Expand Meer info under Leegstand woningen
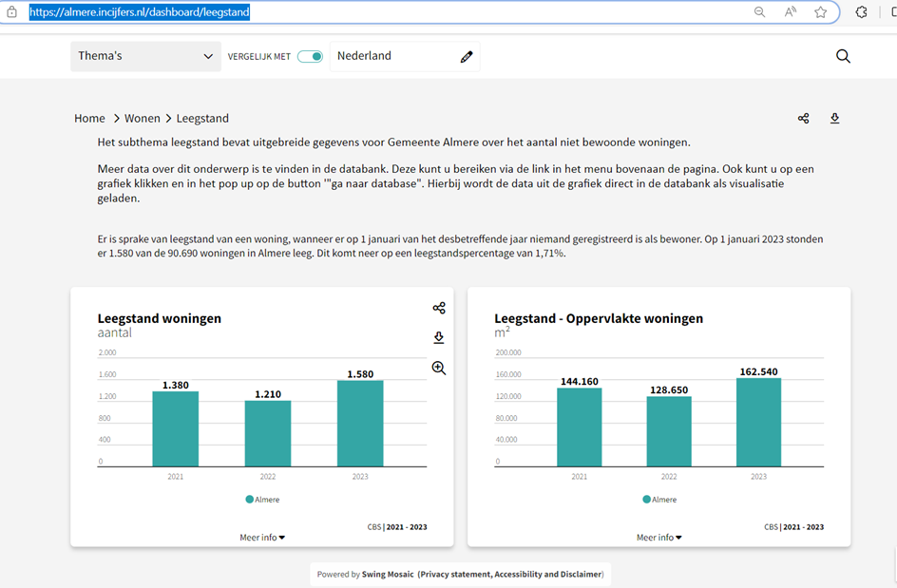Image resolution: width=897 pixels, height=588 pixels. 262,537
